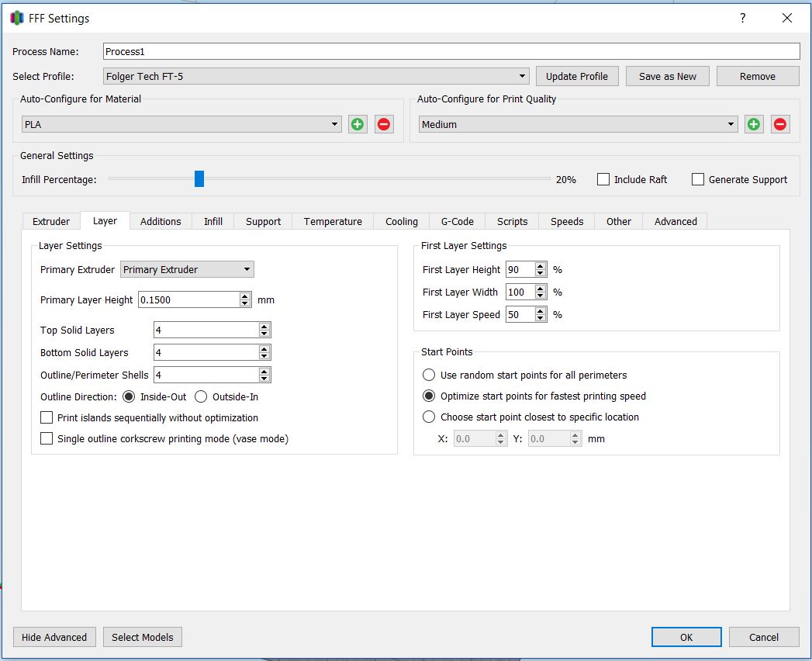This screenshot has height=661, width=812.
Task: Increase Top Solid Layers with up arrow
Action: (x=264, y=327)
